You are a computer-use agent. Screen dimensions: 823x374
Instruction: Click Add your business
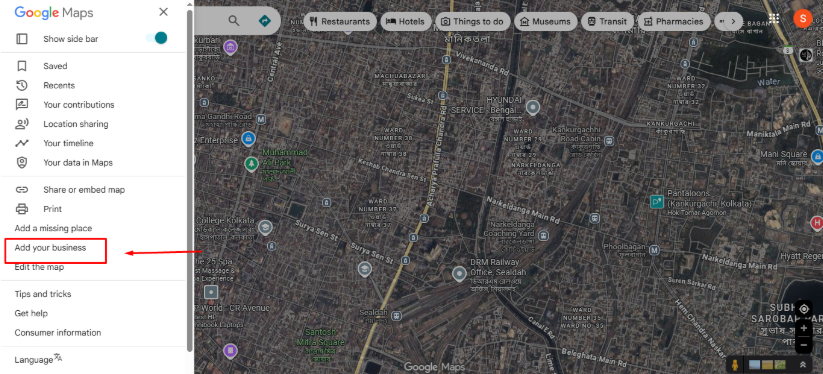[50, 248]
